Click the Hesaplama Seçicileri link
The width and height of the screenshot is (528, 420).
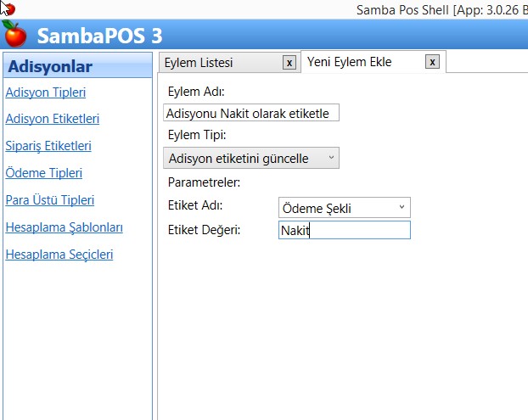[x=59, y=255]
